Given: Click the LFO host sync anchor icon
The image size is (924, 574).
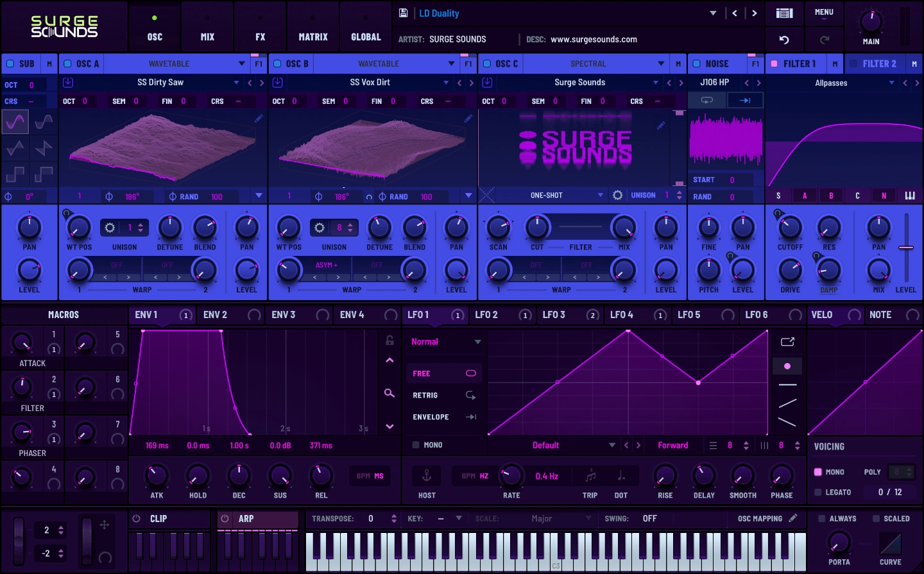Looking at the screenshot, I should (x=426, y=476).
